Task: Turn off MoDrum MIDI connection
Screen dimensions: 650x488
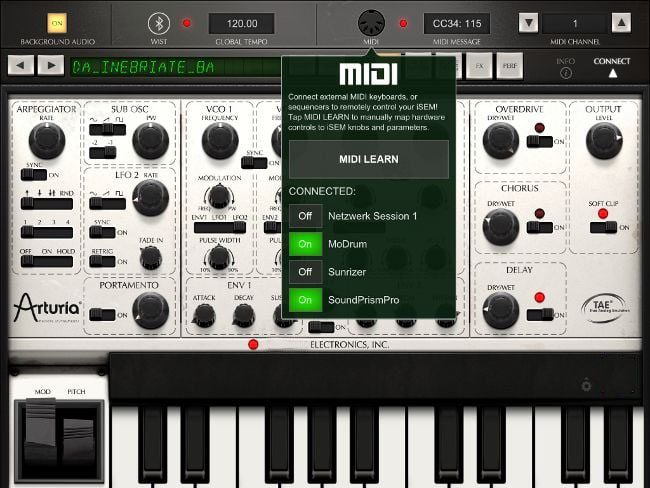Action: click(305, 244)
